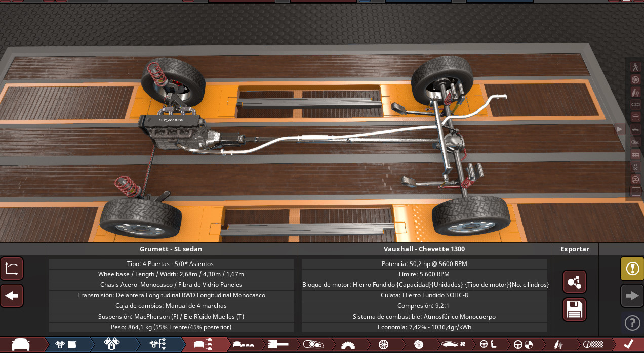
Task: Open the yellow warning notifications button
Action: [x=632, y=269]
